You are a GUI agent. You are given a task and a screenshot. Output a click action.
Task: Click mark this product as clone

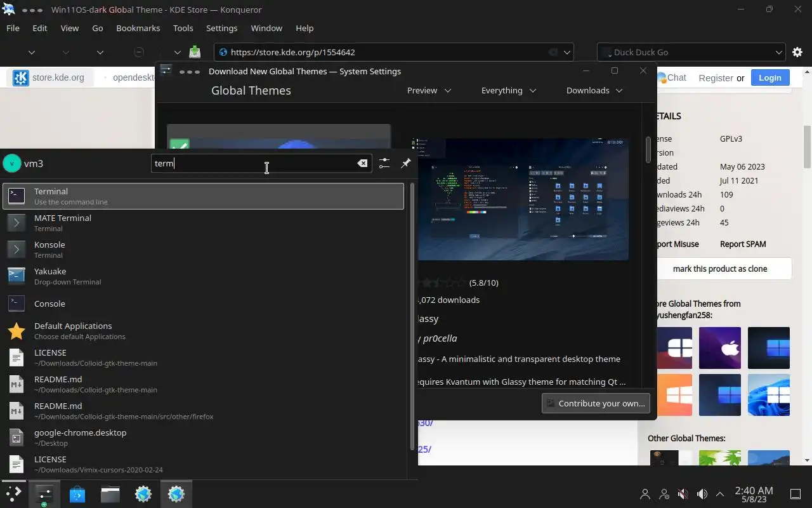(720, 269)
